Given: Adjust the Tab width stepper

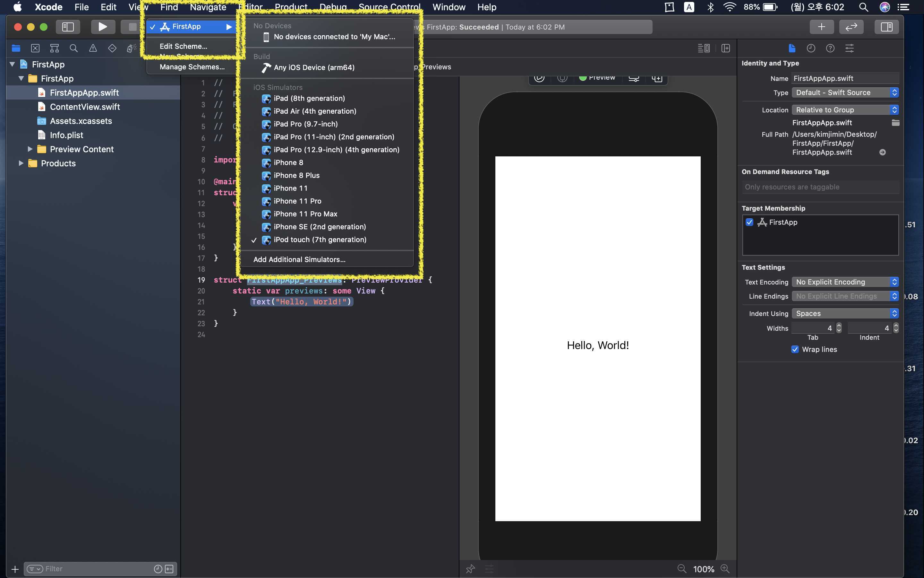Looking at the screenshot, I should (838, 328).
